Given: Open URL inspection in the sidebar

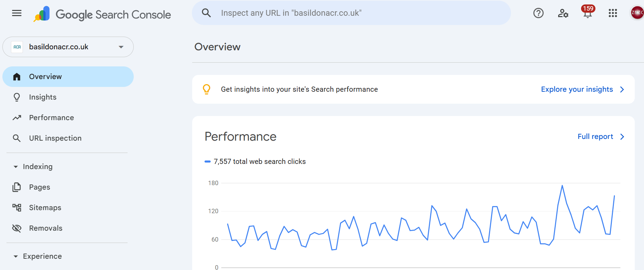Looking at the screenshot, I should [x=55, y=138].
